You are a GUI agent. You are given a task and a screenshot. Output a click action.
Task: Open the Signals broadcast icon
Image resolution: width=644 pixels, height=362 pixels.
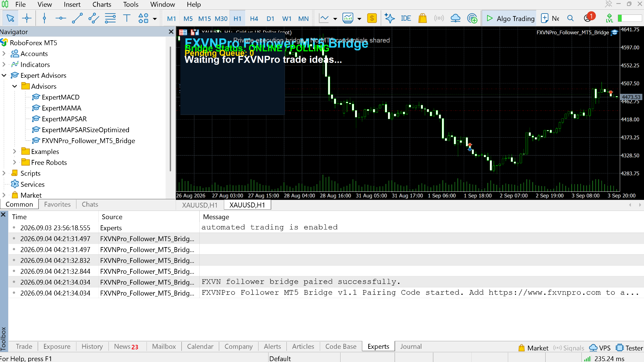439,18
